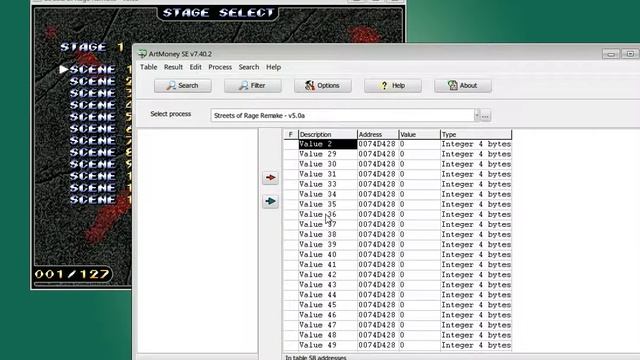The width and height of the screenshot is (640, 360).
Task: Open the Help menu in menu bar
Action: tap(273, 67)
